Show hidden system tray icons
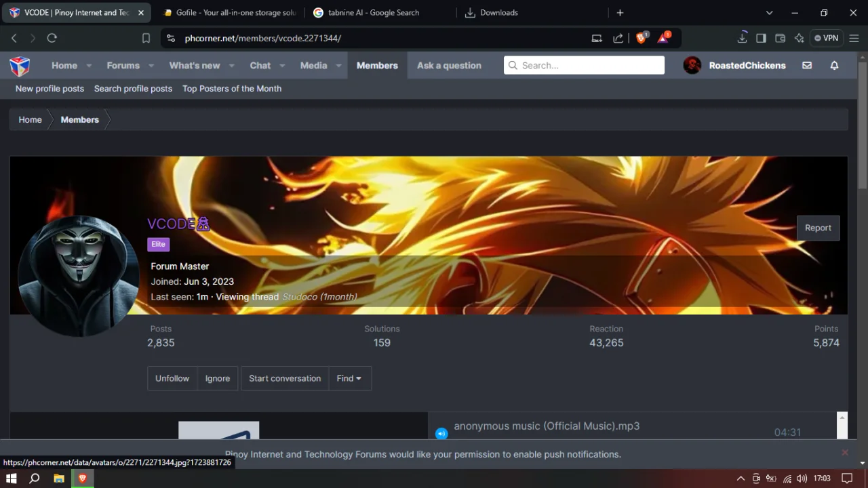The height and width of the screenshot is (488, 868). pos(741,479)
